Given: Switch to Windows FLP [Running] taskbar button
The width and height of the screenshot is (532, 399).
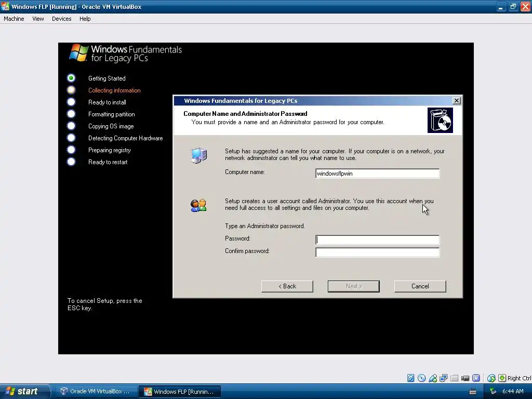Looking at the screenshot, I should 180,392.
